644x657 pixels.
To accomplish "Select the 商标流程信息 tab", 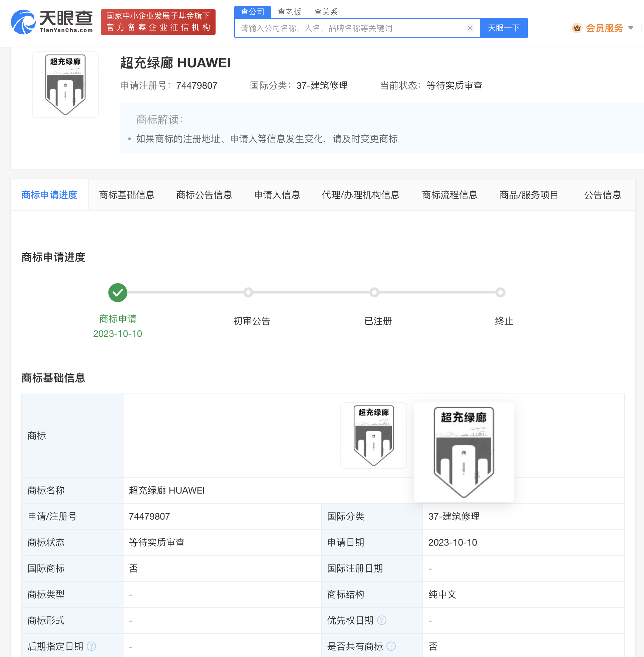I will point(450,195).
